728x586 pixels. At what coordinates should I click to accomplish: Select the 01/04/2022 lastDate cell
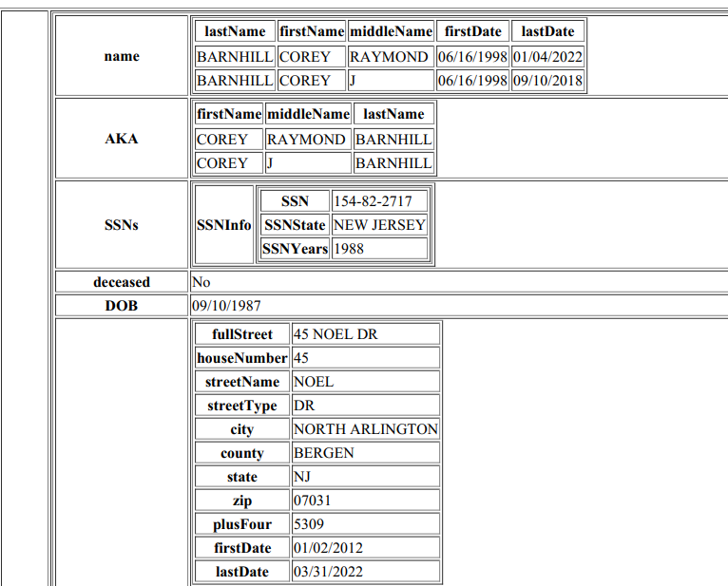(547, 57)
